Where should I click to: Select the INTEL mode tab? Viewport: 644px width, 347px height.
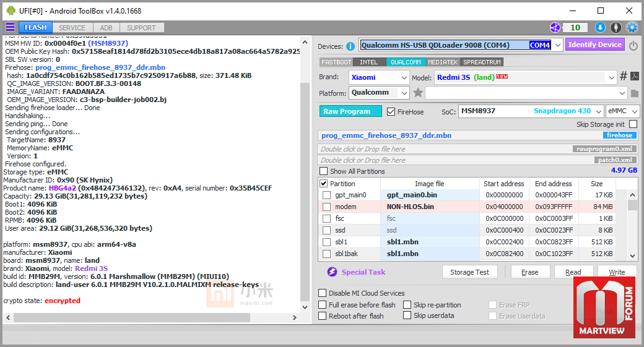click(369, 62)
